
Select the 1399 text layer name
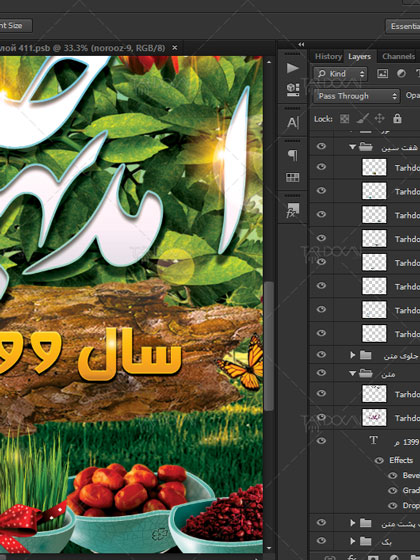(x=406, y=442)
